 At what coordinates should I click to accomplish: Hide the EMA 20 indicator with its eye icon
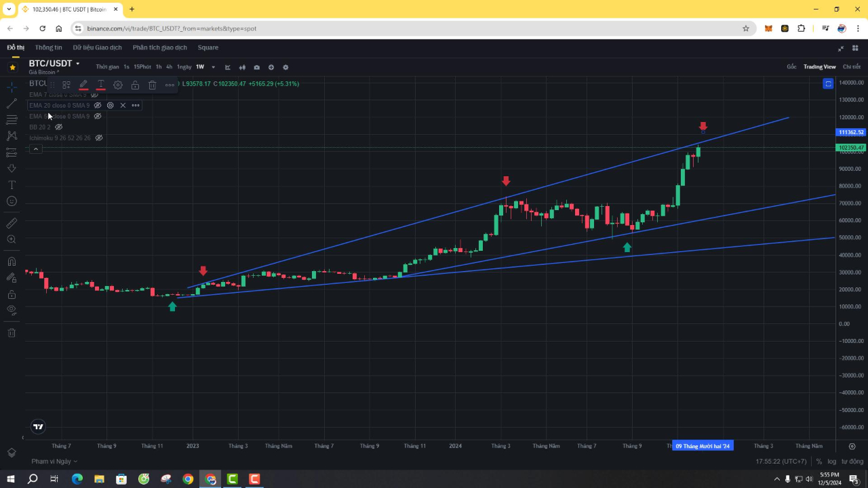pos(98,105)
